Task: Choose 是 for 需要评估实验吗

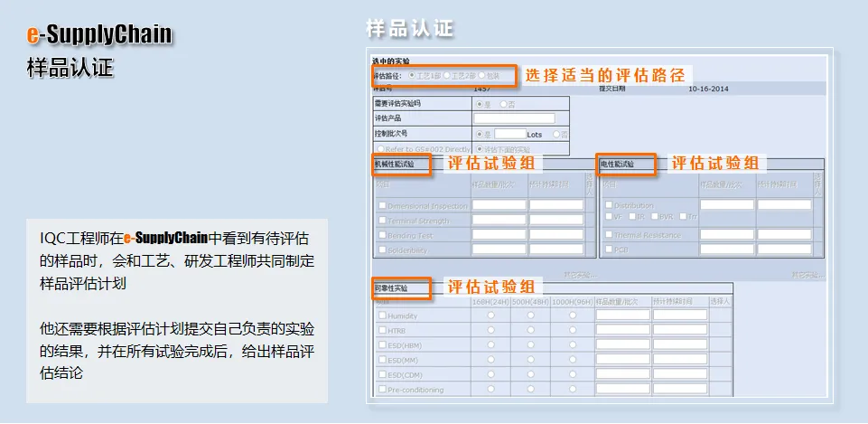Action: click(x=479, y=104)
